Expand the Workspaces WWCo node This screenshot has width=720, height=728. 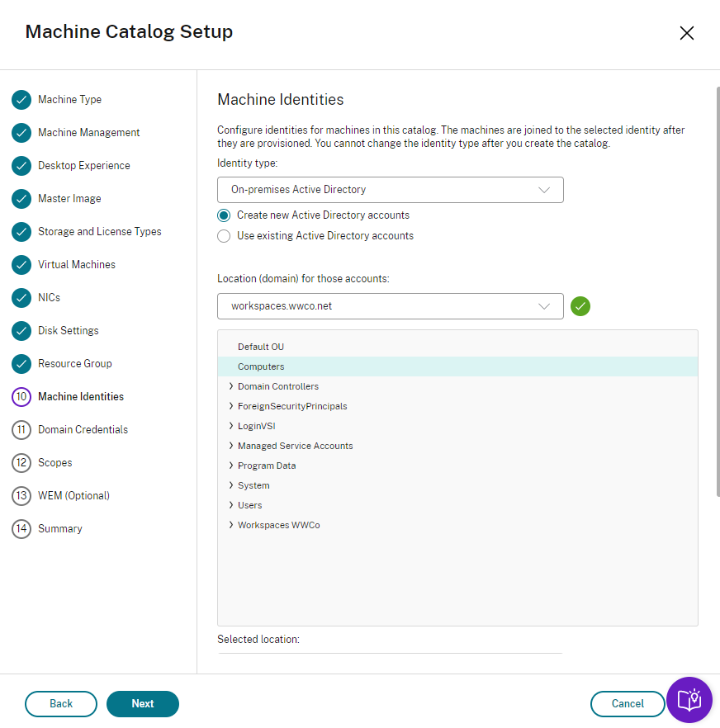coord(231,525)
